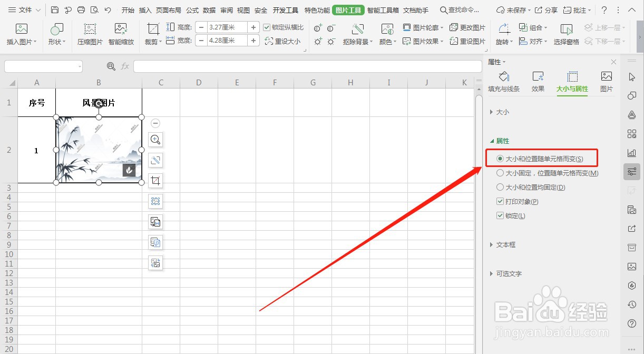The height and width of the screenshot is (354, 644).
Task: Decrease width with minus stepper
Action: 201,41
